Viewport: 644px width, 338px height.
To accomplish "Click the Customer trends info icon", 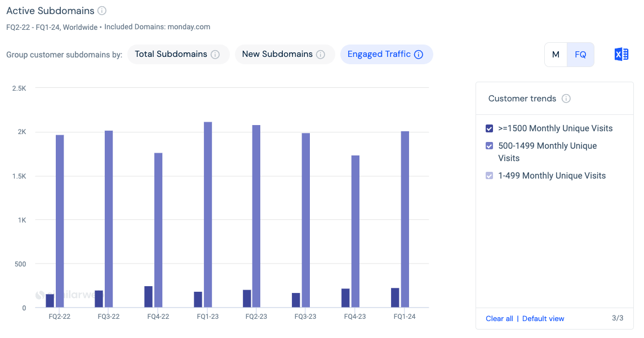I will click(x=565, y=98).
